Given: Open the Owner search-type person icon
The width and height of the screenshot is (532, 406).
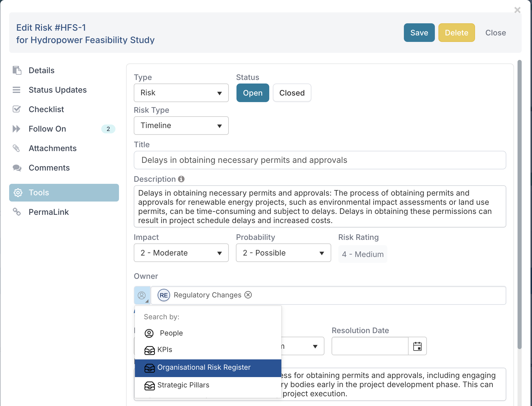Looking at the screenshot, I should (142, 295).
